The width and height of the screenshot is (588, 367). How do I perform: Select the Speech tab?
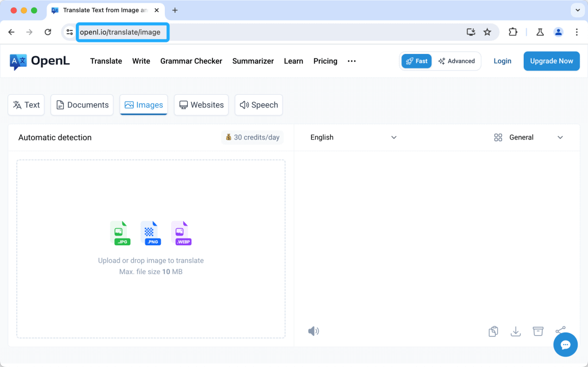tap(258, 105)
